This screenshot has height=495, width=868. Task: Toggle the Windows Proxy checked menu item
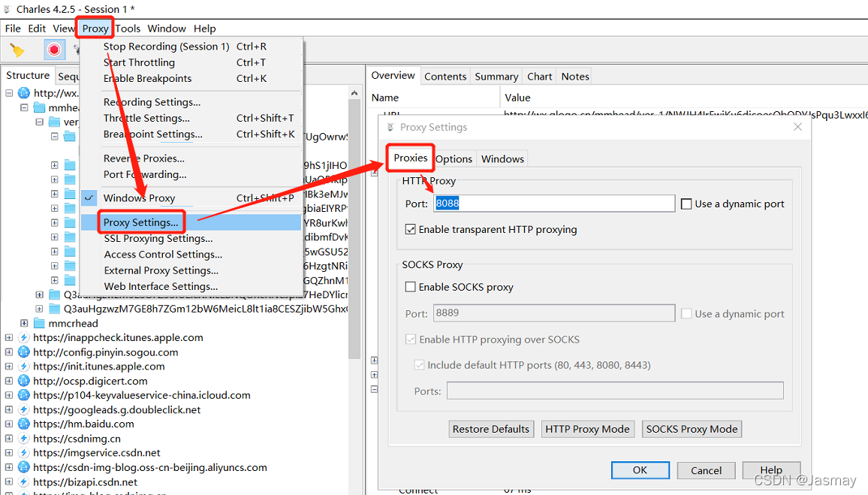(191, 198)
